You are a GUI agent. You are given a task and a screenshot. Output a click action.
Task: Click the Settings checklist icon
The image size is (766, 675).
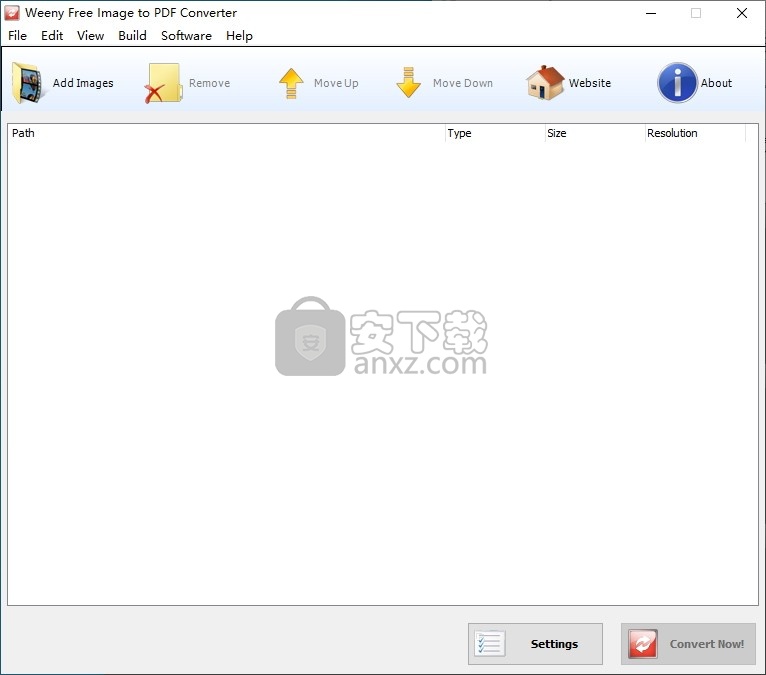489,643
